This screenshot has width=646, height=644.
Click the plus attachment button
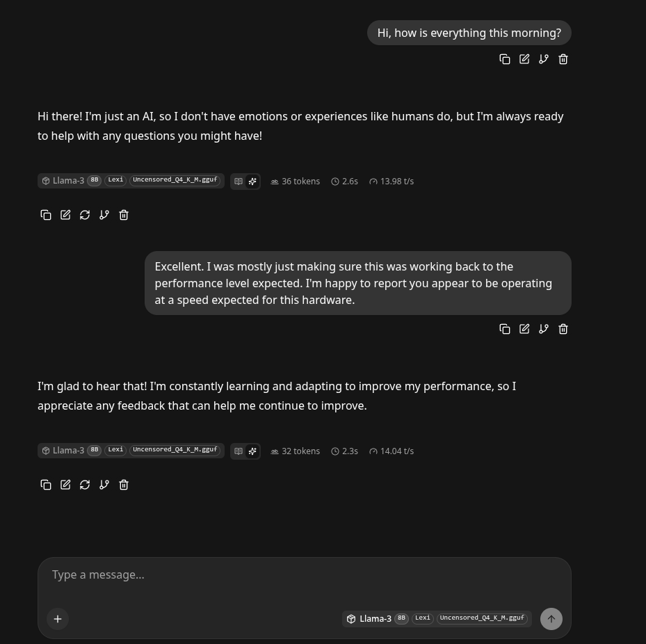pos(58,619)
